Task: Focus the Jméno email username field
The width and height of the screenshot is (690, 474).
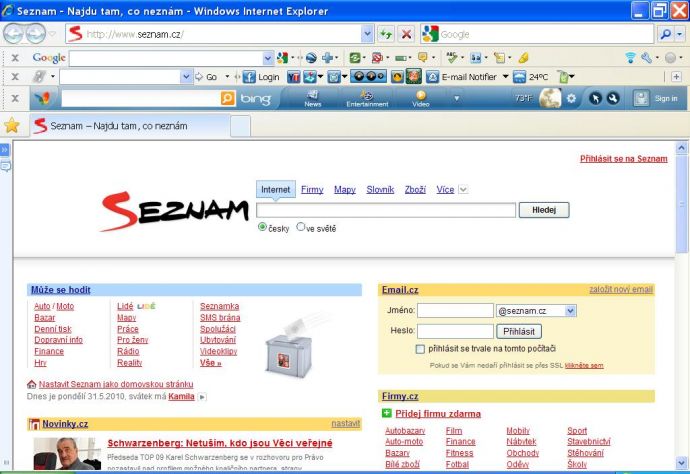Action: click(455, 311)
